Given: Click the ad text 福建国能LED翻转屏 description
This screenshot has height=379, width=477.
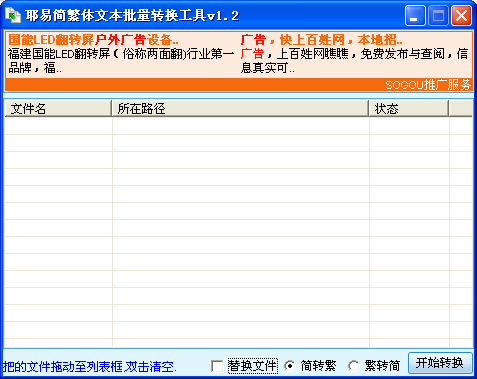Looking at the screenshot, I should click(x=121, y=61).
